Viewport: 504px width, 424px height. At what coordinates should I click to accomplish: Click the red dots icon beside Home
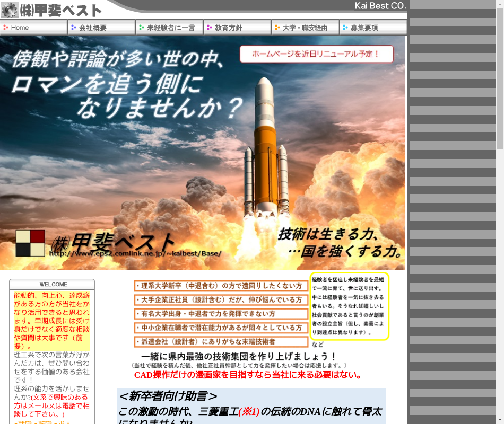click(6, 28)
